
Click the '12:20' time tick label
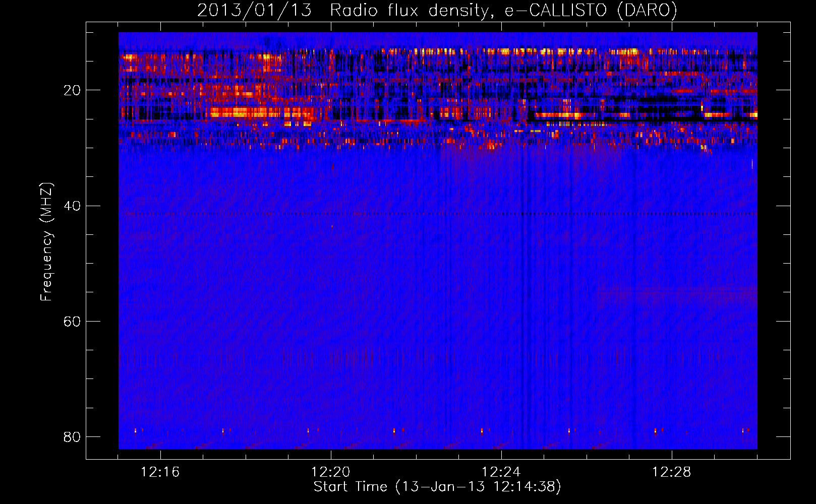point(331,472)
